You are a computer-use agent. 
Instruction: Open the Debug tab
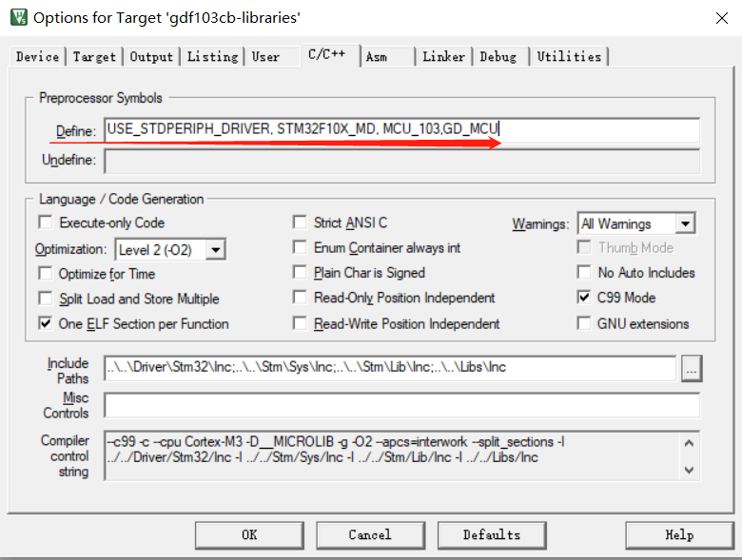[x=498, y=57]
